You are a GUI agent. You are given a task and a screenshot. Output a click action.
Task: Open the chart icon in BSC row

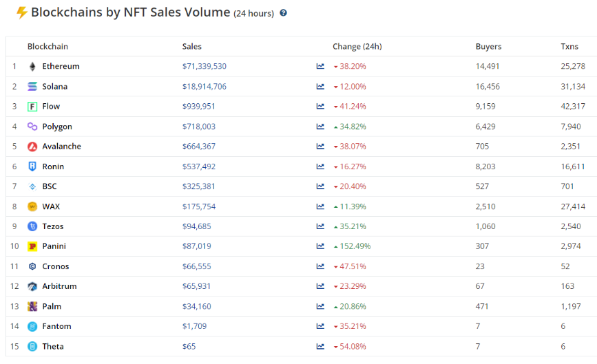click(320, 186)
